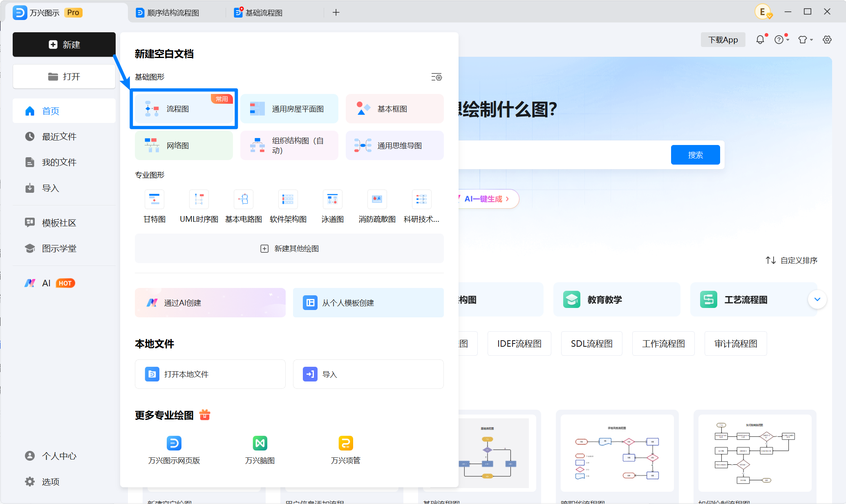Click the 新建 button

64,45
